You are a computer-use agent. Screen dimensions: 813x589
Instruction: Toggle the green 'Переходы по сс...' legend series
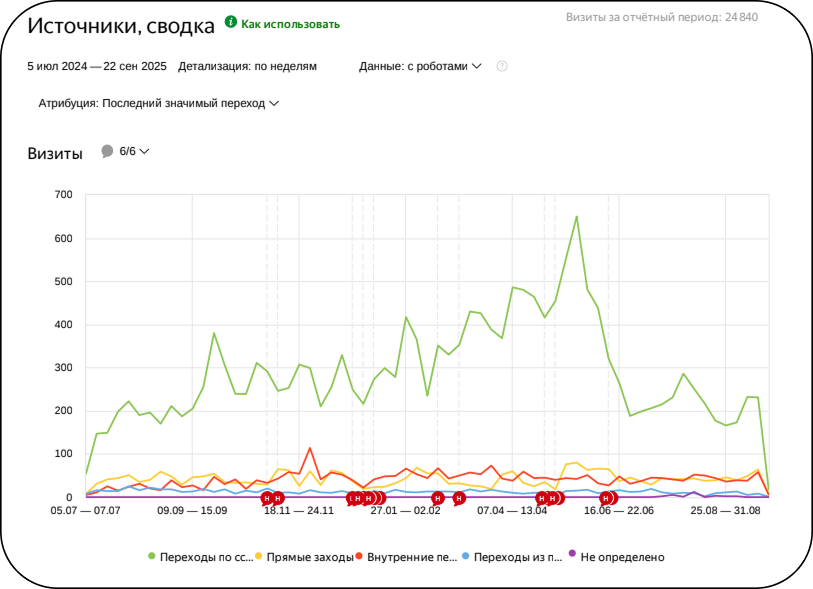201,557
